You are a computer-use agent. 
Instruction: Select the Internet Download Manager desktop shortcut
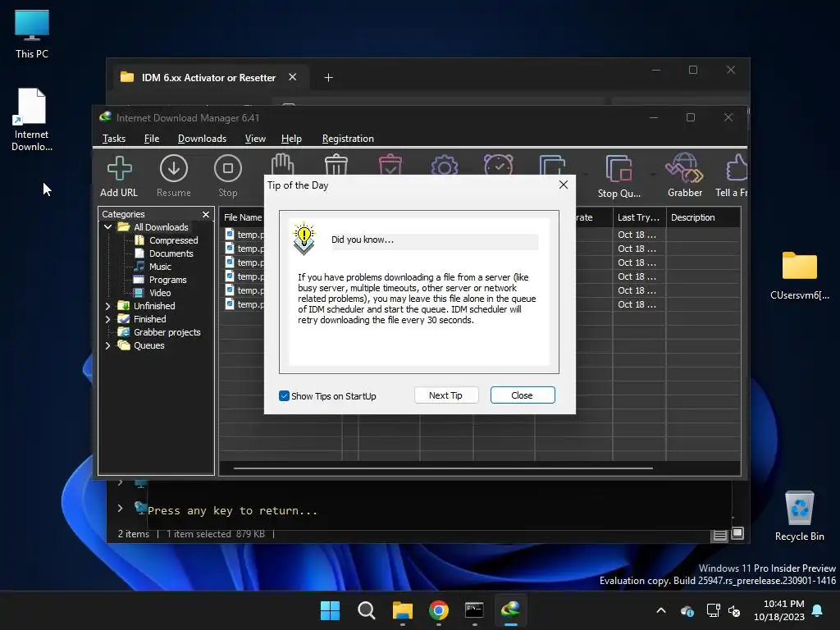(32, 120)
